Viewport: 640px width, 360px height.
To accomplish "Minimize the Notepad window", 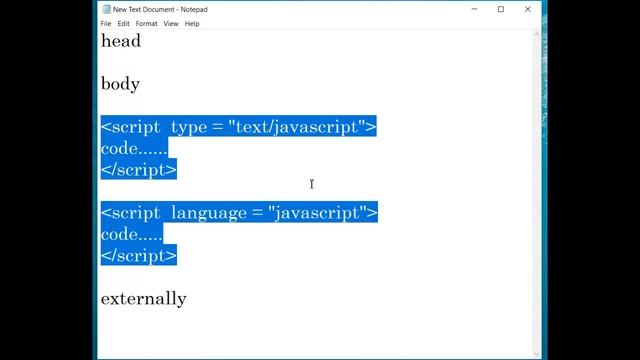I will (474, 9).
